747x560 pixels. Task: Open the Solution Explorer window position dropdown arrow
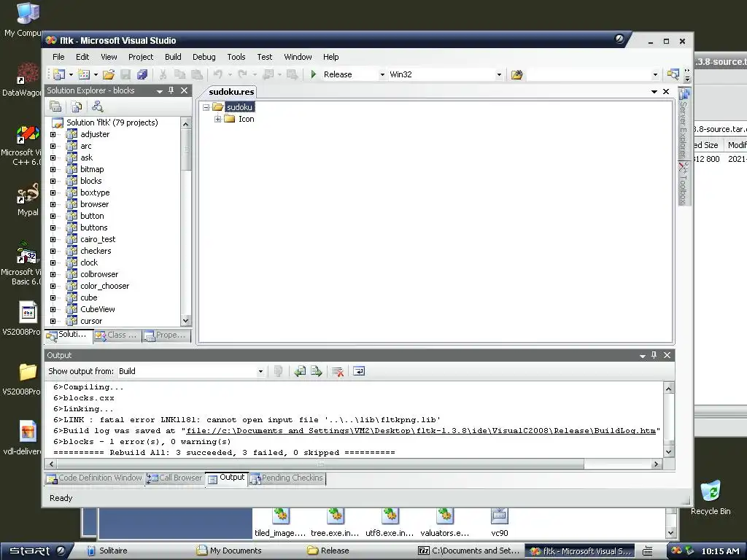[x=160, y=90]
